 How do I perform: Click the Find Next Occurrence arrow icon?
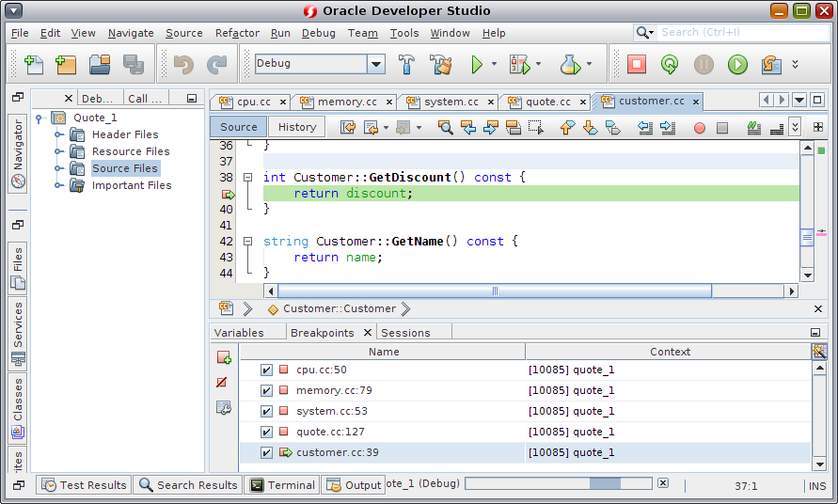[490, 127]
